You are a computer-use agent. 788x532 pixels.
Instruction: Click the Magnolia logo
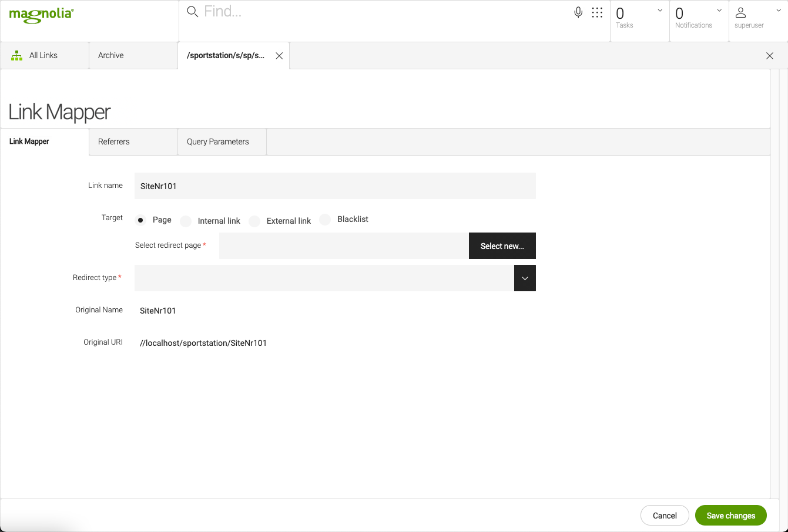point(41,16)
